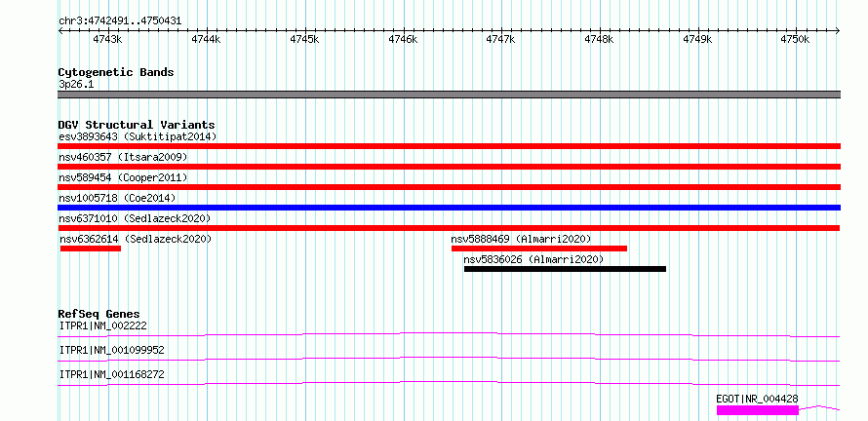
Task: Click the nsv460357 red variant bar
Action: coord(449,167)
